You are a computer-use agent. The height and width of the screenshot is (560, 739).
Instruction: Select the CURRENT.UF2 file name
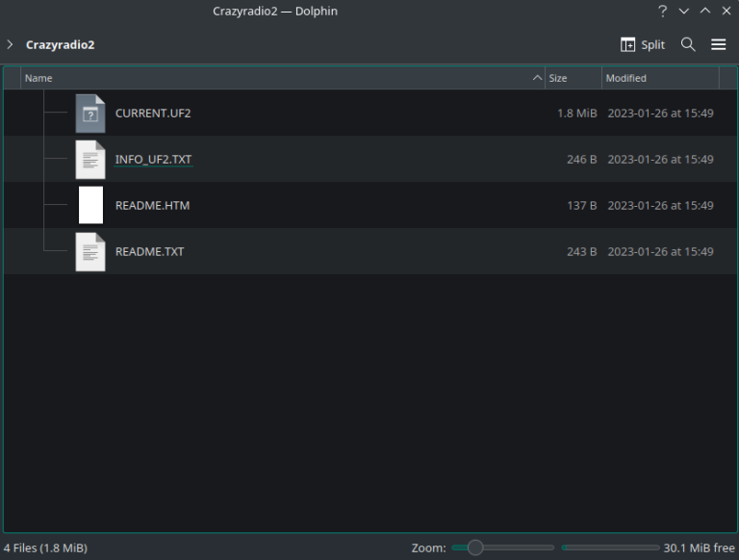click(153, 114)
